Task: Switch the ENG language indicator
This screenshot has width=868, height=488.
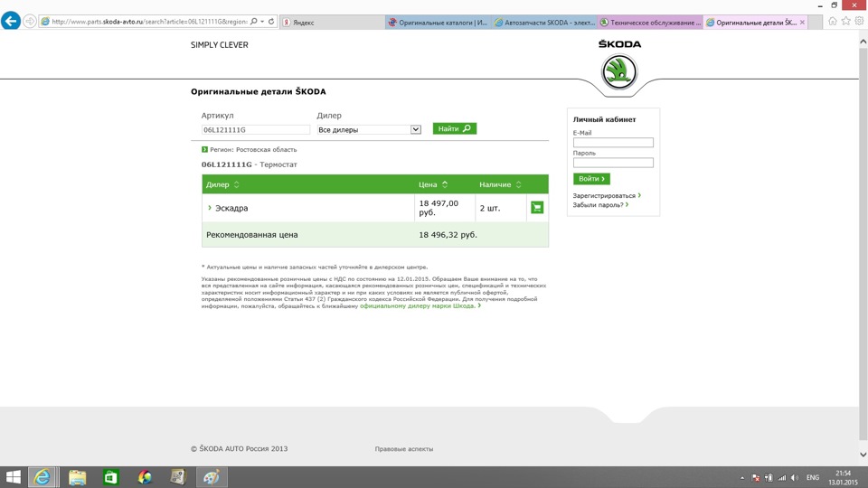Action: 813,477
